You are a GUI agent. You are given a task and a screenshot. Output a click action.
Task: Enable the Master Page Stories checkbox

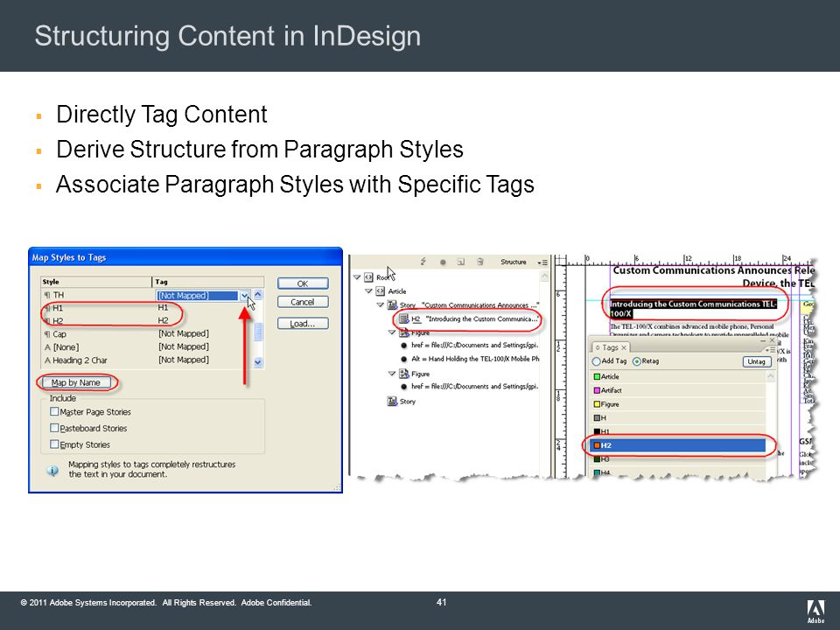click(54, 411)
